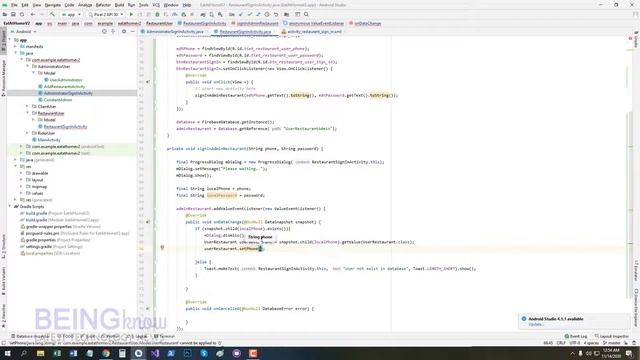Screen dimensions: 640x360
Task: Collapse the AdministratorUser package
Action: click(x=28, y=67)
